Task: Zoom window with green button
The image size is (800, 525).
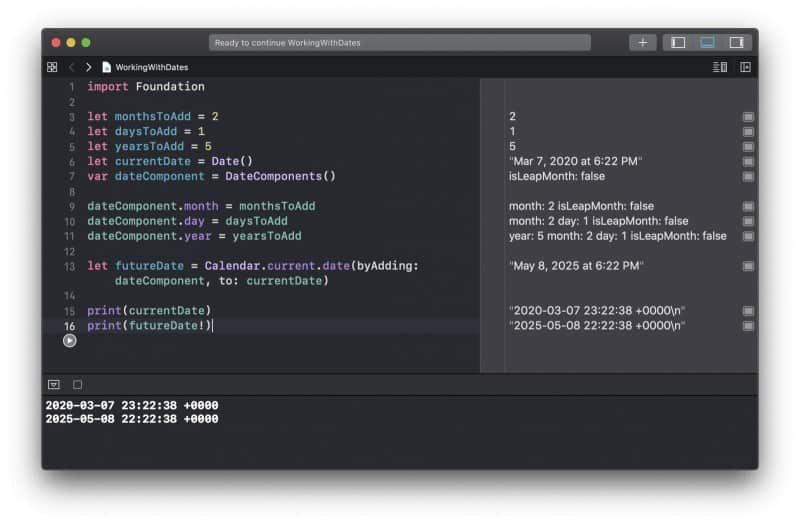Action: coord(86,42)
